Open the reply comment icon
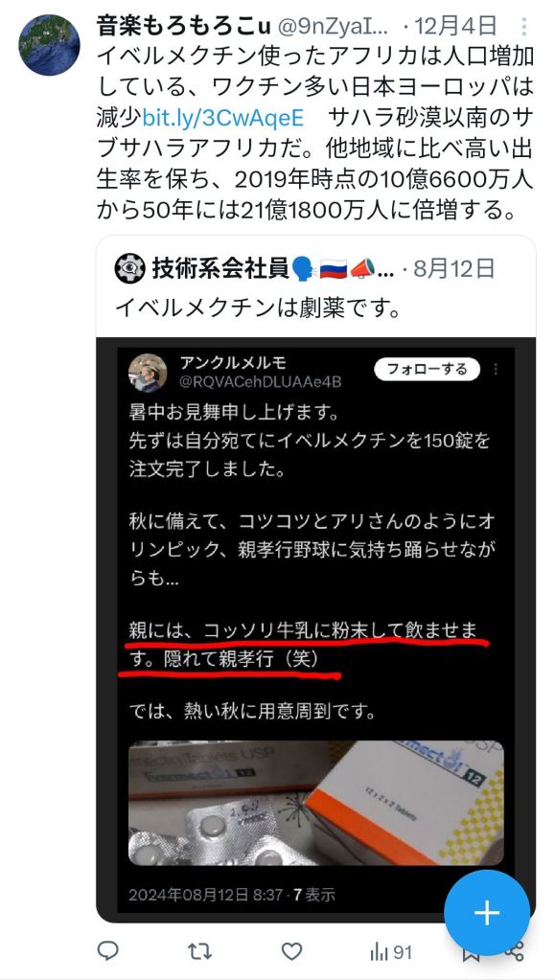555x980 pixels. (108, 951)
